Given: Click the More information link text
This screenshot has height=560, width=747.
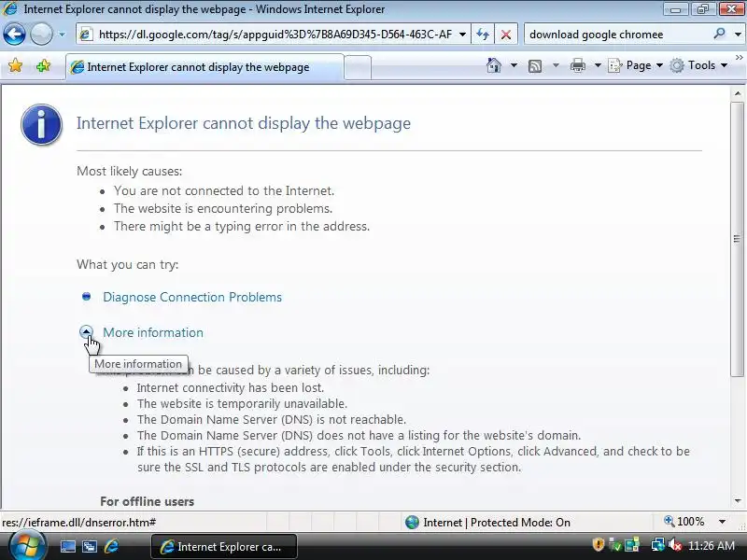Looking at the screenshot, I should coord(153,332).
